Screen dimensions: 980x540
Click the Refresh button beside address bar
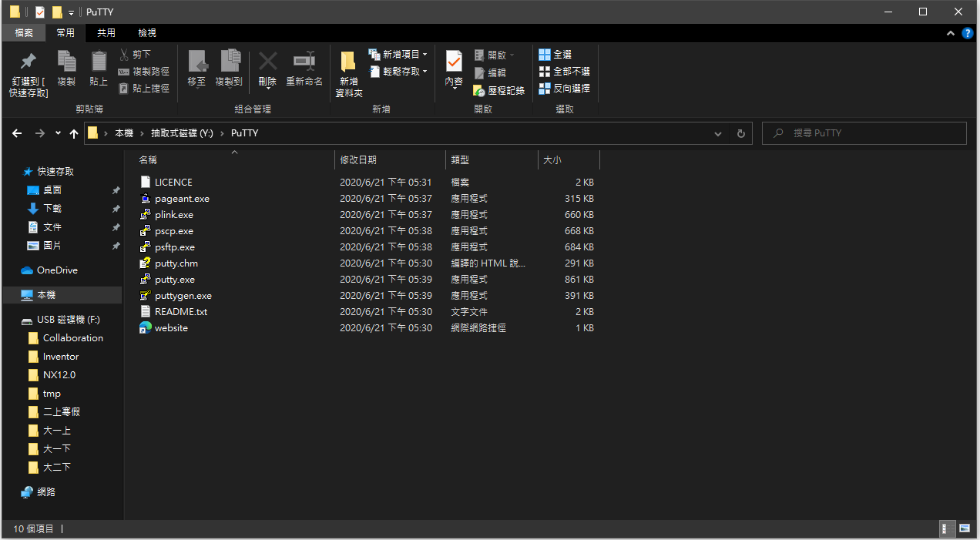pos(741,133)
